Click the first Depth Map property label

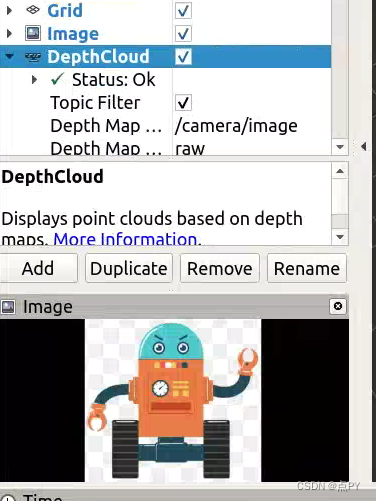[x=106, y=126]
